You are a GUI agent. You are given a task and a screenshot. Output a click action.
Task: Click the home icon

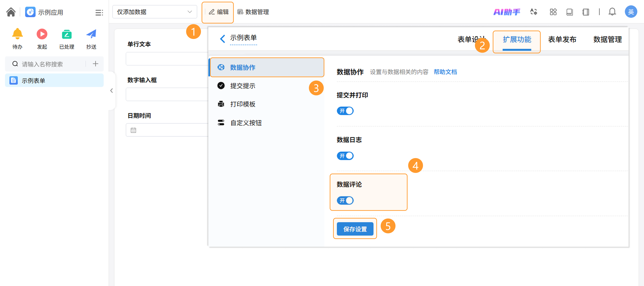(x=11, y=12)
